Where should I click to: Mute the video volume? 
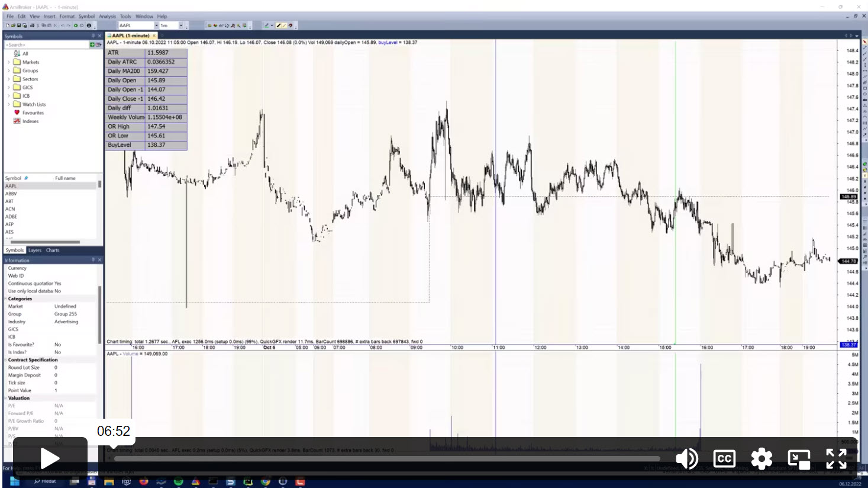686,458
